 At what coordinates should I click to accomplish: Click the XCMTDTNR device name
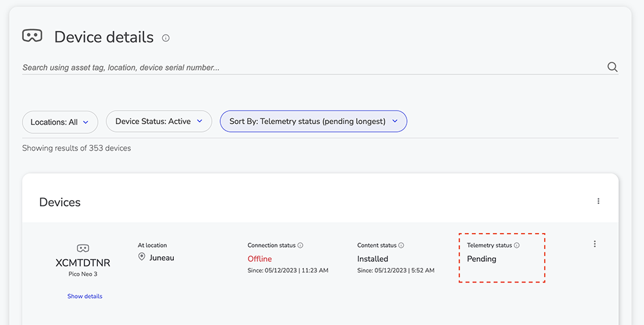(83, 263)
